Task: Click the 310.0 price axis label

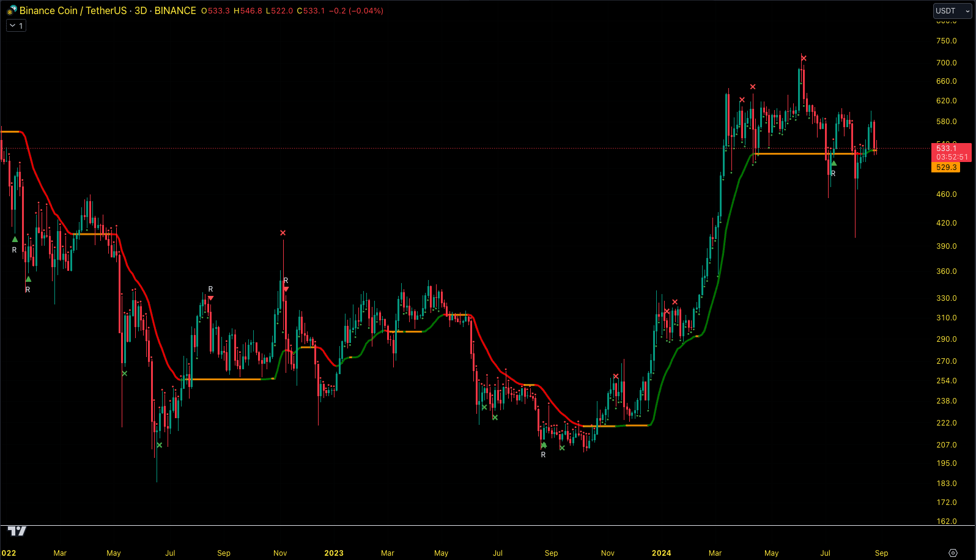Action: (946, 318)
